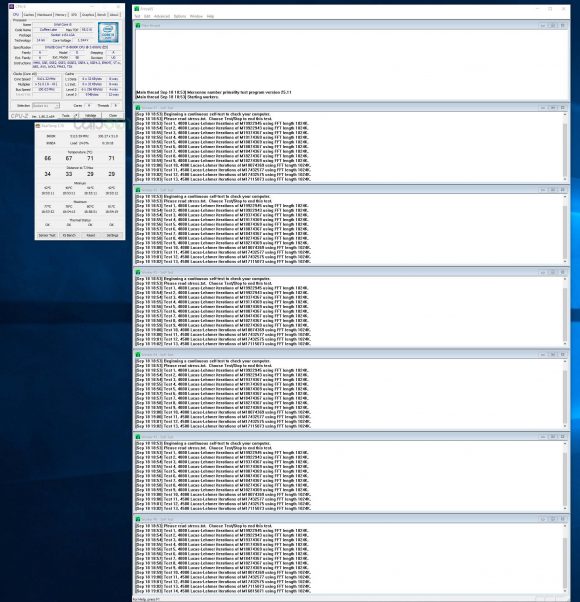580x602 pixels.
Task: Click the Test 14 line in Worker #6
Action: (x=223, y=591)
